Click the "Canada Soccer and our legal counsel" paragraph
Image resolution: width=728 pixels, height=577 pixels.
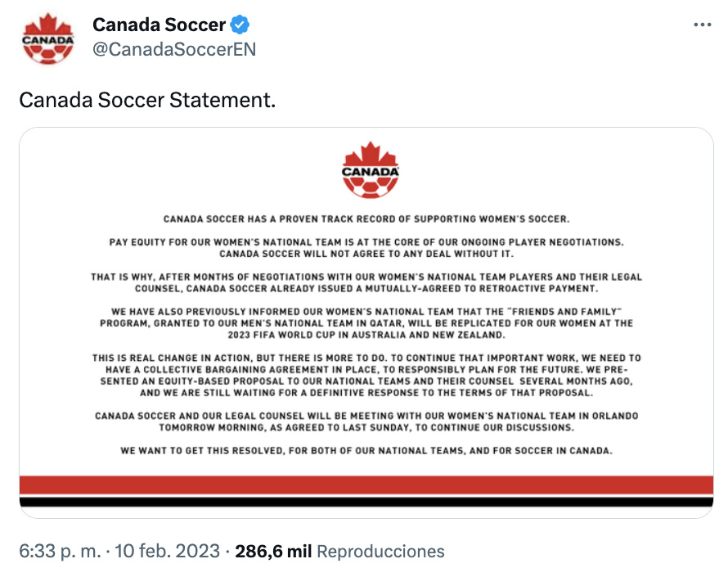(366, 421)
